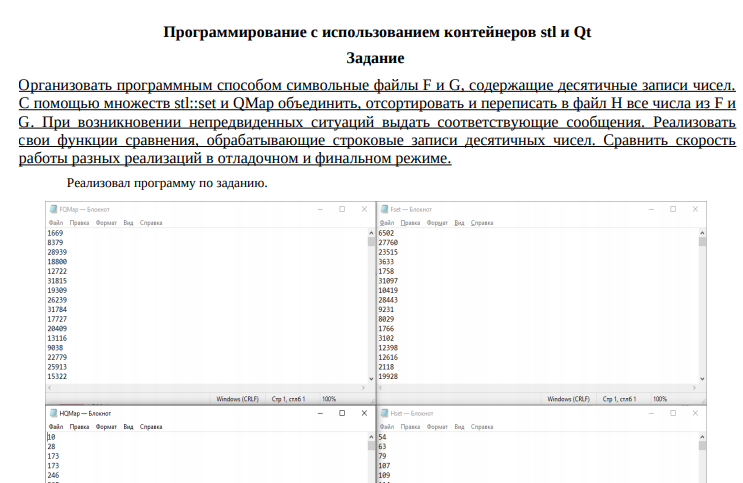Open Правка menu in FQMap window
743x483 pixels.
click(x=79, y=223)
